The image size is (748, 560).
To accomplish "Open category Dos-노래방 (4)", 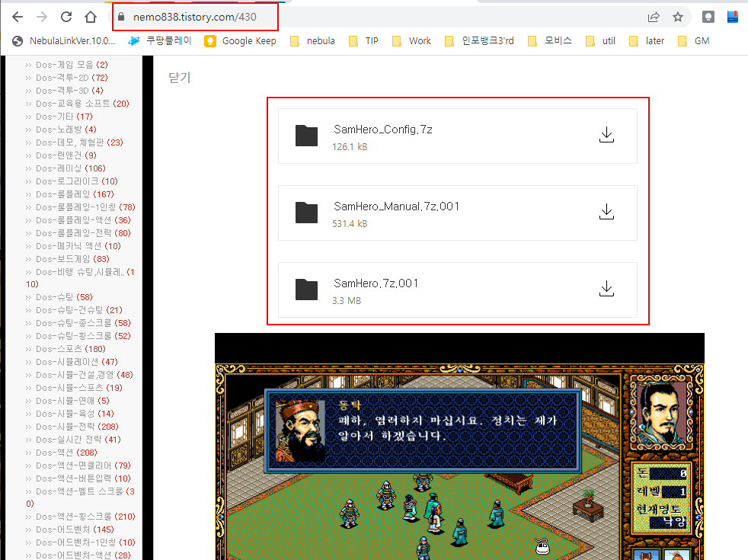I will pyautogui.click(x=66, y=130).
